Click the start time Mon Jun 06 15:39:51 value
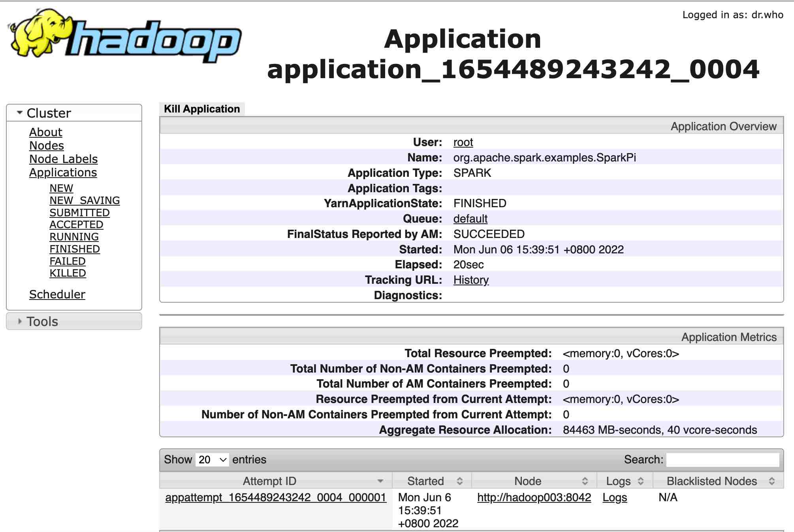The image size is (794, 532). pyautogui.click(x=538, y=249)
